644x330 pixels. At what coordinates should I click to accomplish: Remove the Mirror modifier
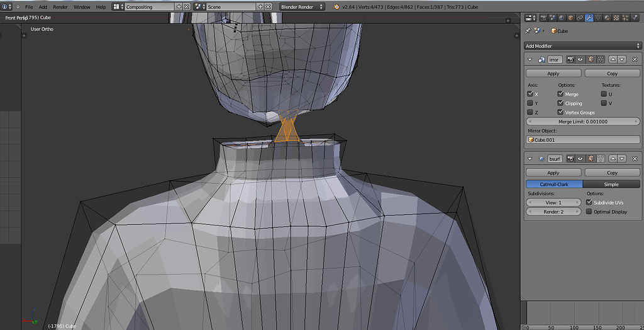[635, 59]
